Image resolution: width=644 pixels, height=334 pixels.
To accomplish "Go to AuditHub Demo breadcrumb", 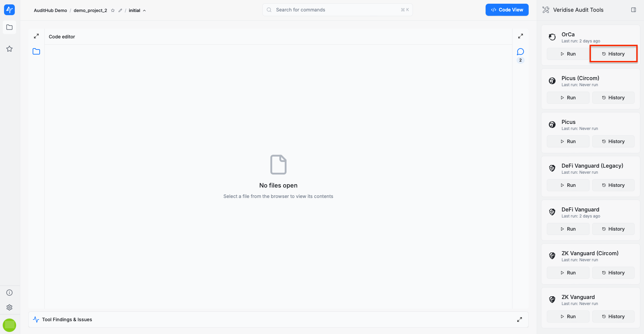I will tap(50, 10).
